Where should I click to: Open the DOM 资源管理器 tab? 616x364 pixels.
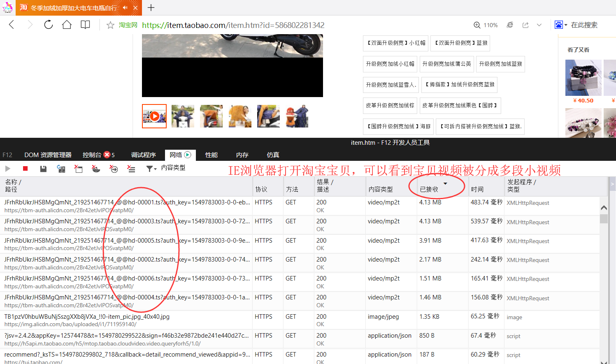pyautogui.click(x=48, y=155)
